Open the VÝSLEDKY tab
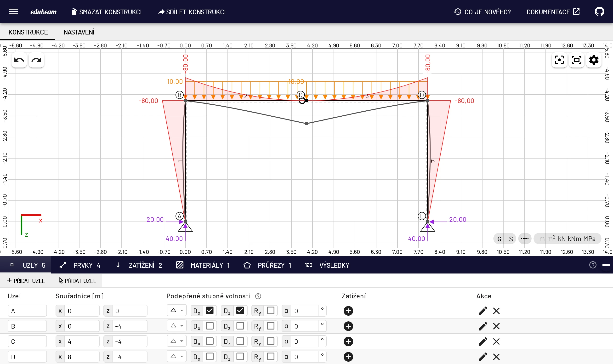 [327, 265]
